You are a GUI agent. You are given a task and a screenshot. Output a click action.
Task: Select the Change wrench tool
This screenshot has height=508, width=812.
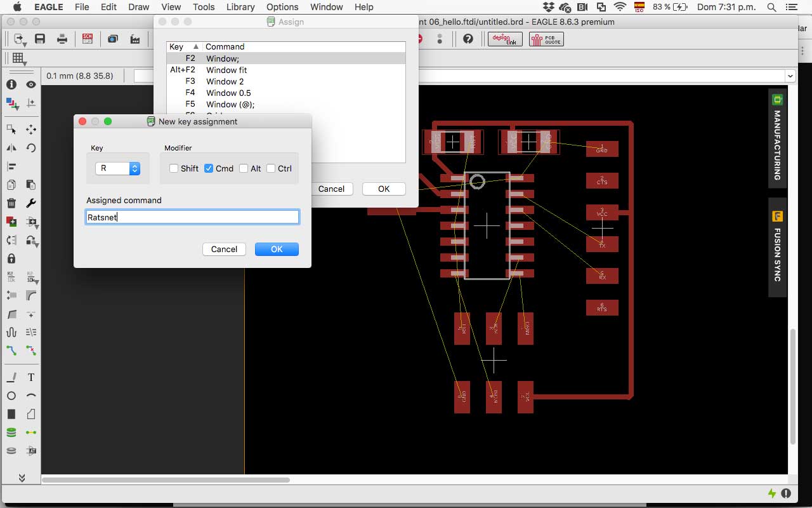(31, 203)
